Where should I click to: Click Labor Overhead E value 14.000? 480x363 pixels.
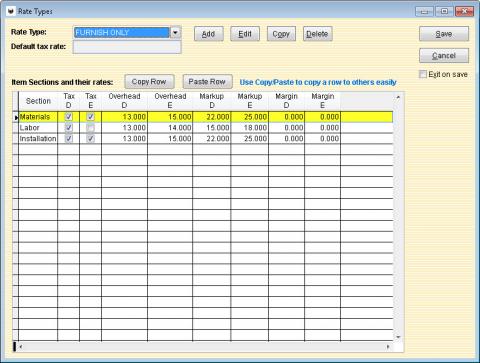click(170, 128)
